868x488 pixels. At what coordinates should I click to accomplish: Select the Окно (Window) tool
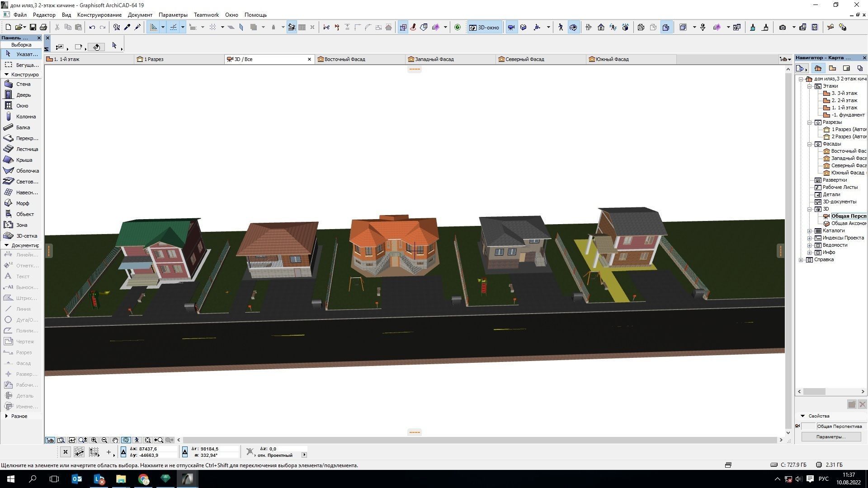[x=21, y=106]
